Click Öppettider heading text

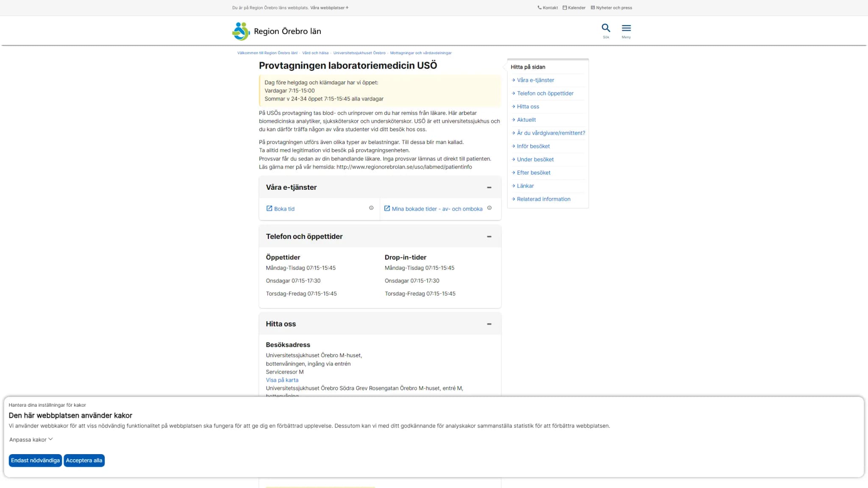click(283, 258)
